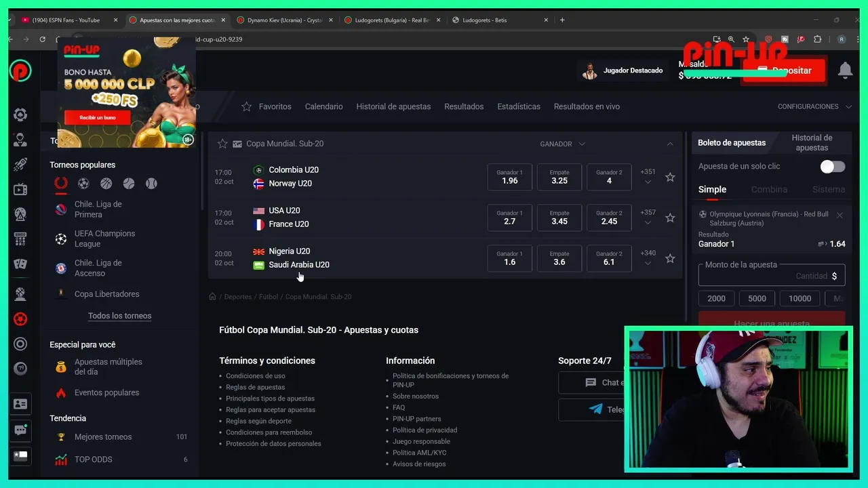Click the flag language icon in sidebar
The height and width of the screenshot is (488, 868).
pyautogui.click(x=20, y=455)
